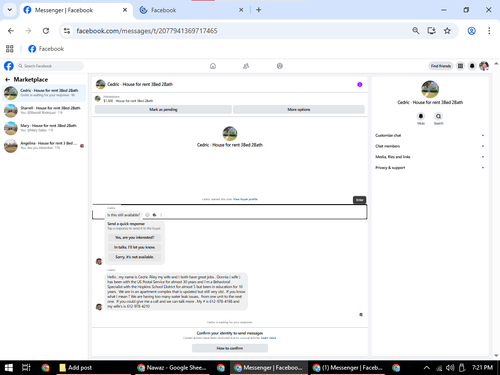Click the purple conversation info icon

click(360, 84)
